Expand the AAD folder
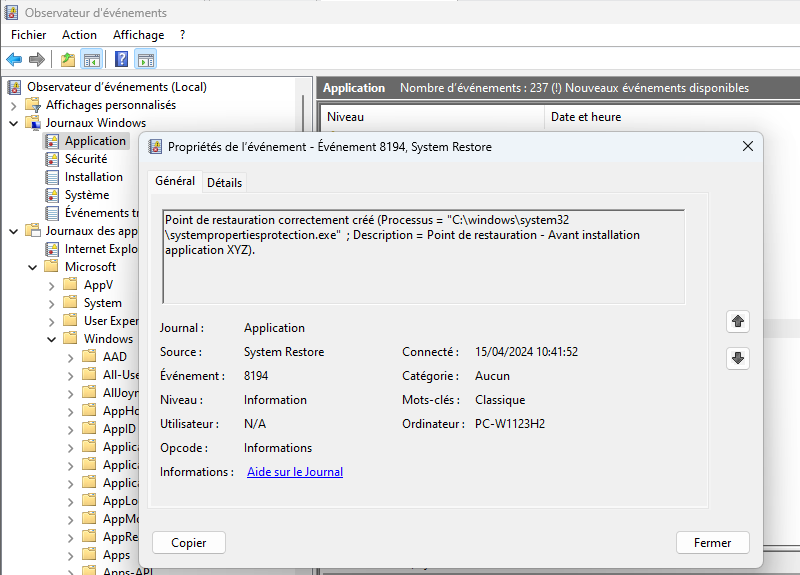 [70, 358]
